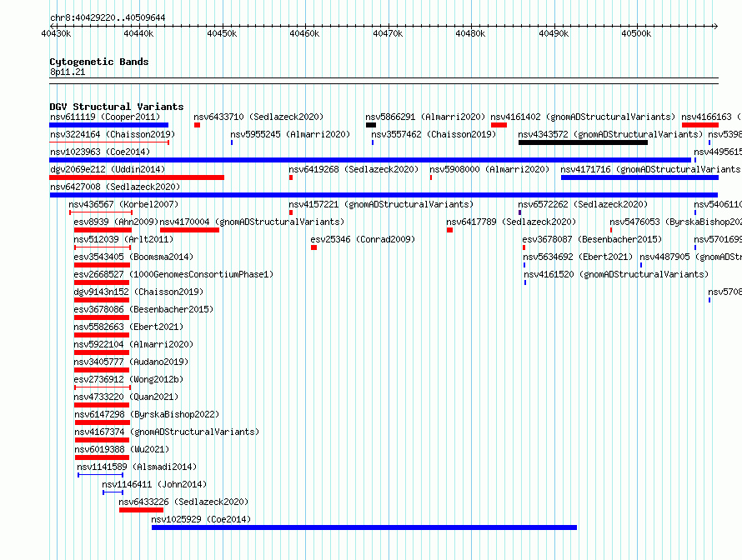Screen dimensions: 742x560
Task: Click the esv2736912 (Wong2012b) label
Action: (128, 379)
